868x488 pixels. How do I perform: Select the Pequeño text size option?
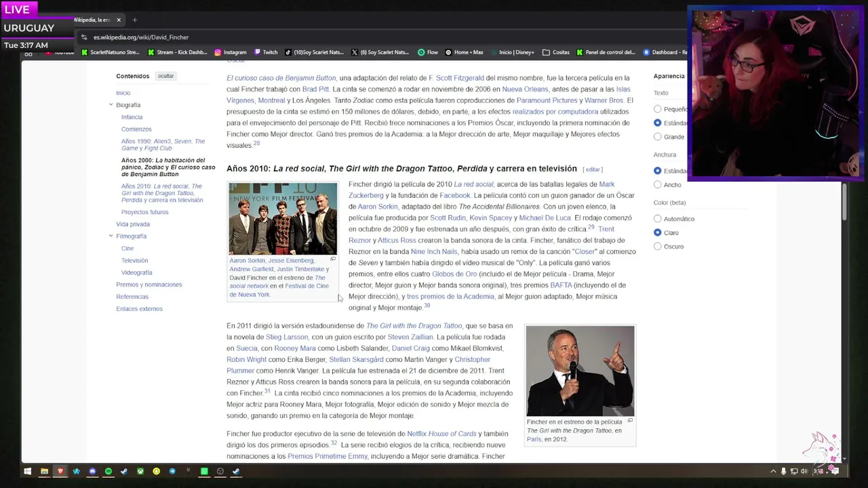657,109
